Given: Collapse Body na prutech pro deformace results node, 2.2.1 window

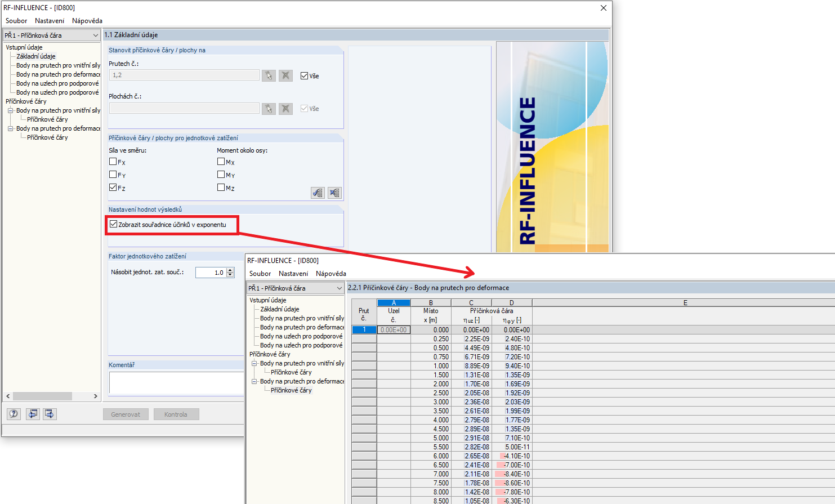Looking at the screenshot, I should click(254, 381).
